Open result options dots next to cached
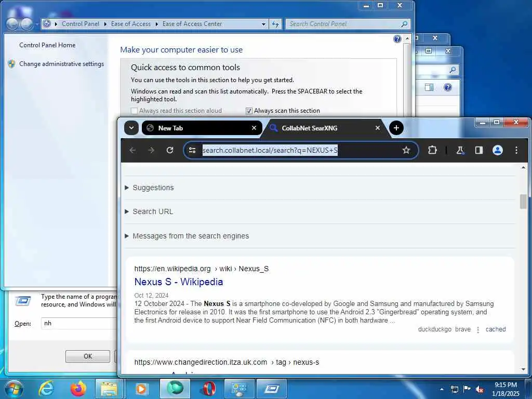532x399 pixels. tap(478, 329)
